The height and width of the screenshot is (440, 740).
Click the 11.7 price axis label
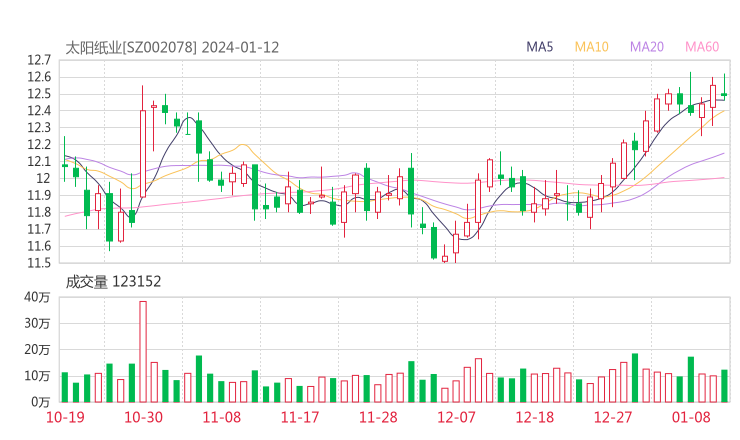[x=39, y=229]
